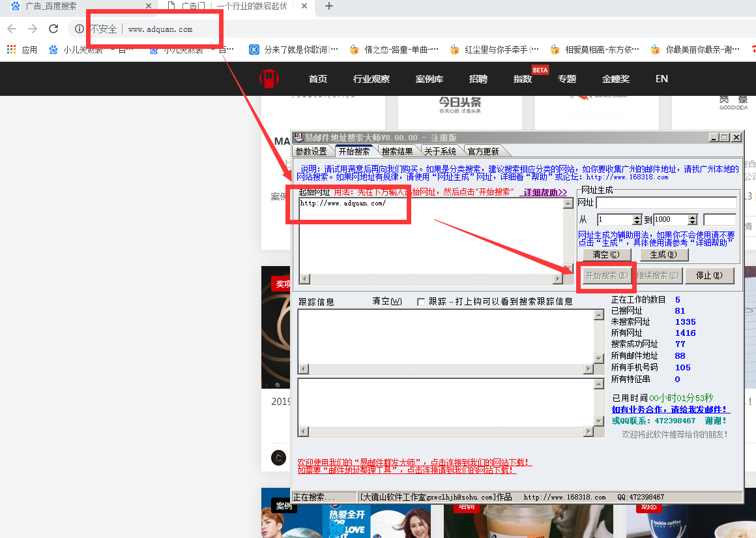Switch to 开始搜索 tab

[x=355, y=151]
